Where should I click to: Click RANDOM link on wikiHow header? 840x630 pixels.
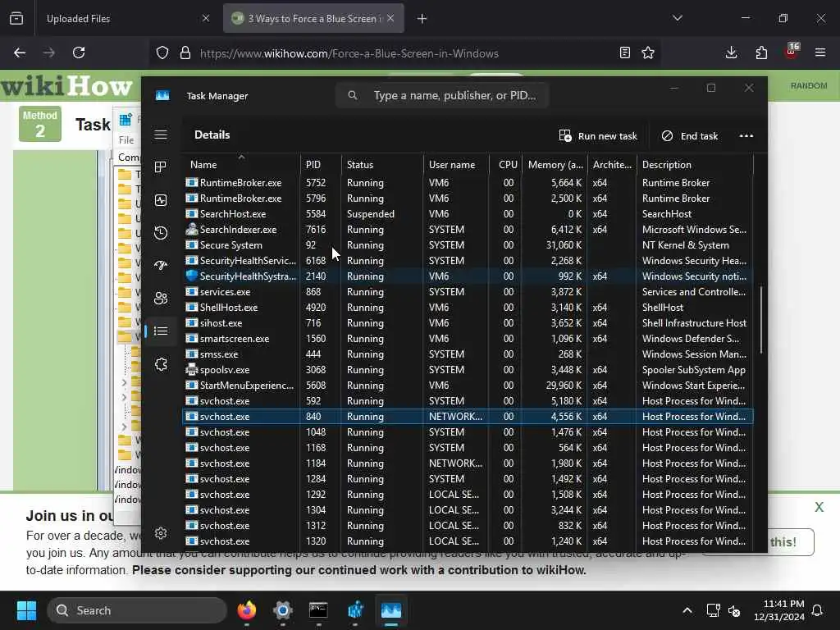click(808, 85)
